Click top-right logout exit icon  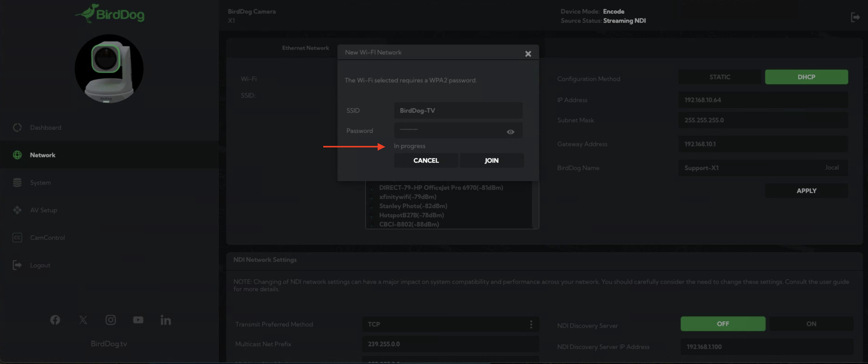855,17
